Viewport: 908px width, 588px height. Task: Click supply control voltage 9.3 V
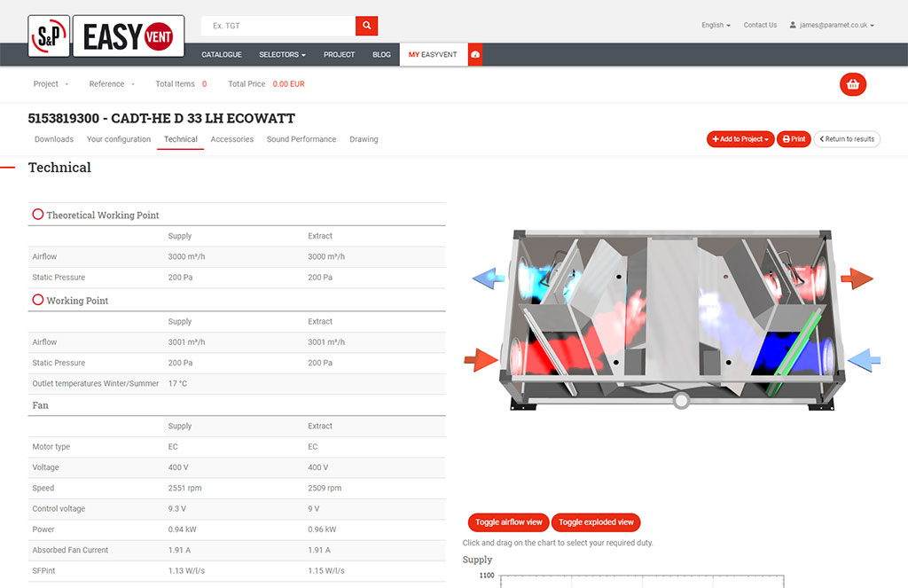pos(177,509)
